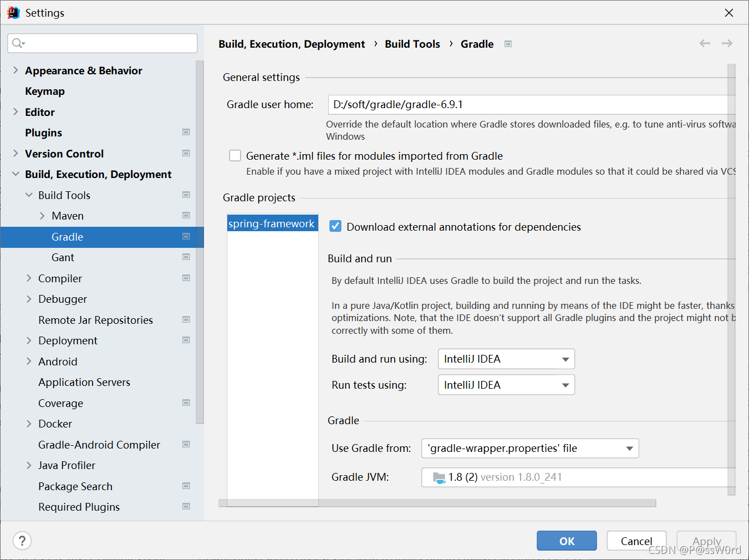Click the OK button
This screenshot has height=560, width=749.
point(567,541)
